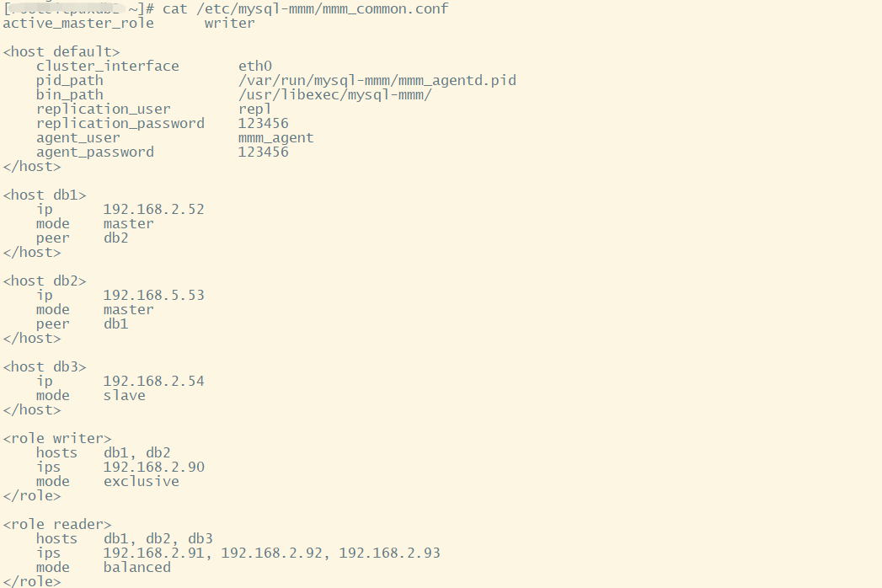This screenshot has height=588, width=882.
Task: Click the opening <role reader> tag
Action: pyautogui.click(x=57, y=524)
